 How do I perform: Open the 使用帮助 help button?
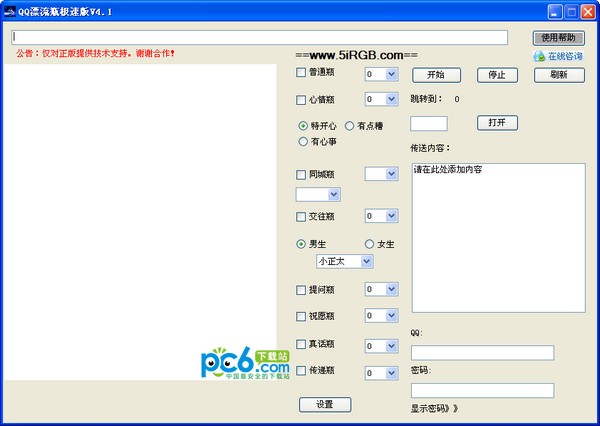pos(558,38)
